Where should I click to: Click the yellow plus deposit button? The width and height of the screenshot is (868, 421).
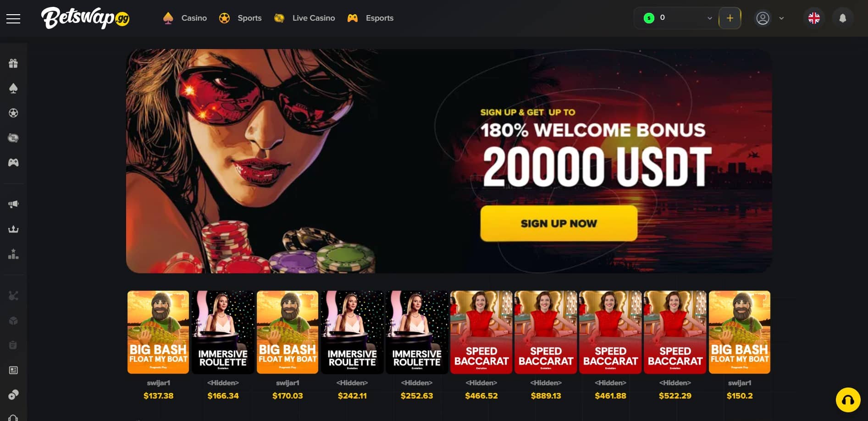click(x=730, y=18)
